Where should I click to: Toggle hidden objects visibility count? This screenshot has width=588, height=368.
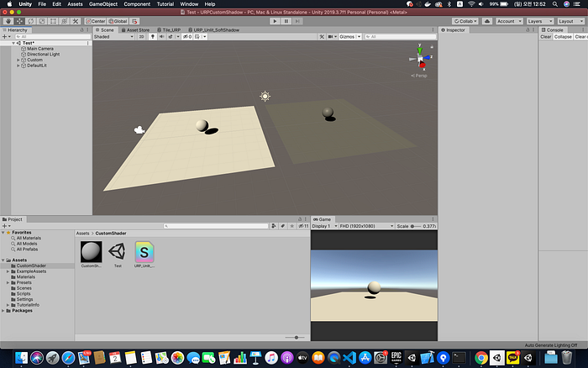187,36
